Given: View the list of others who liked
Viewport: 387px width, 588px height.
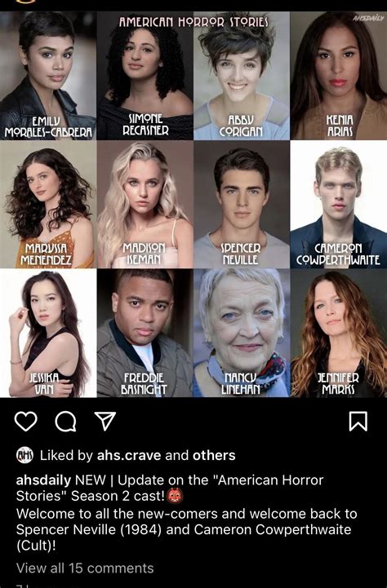Looking at the screenshot, I should [x=214, y=455].
